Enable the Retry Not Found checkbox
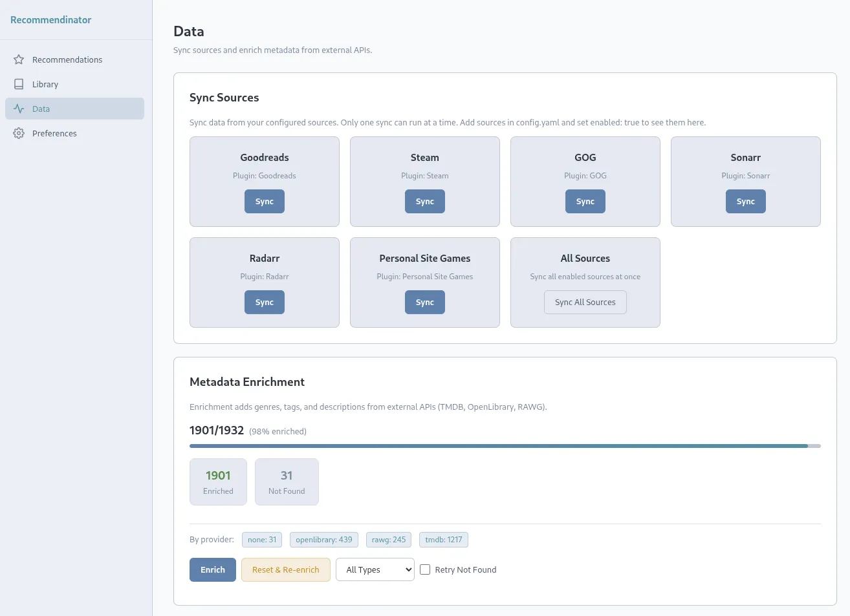 (x=425, y=569)
